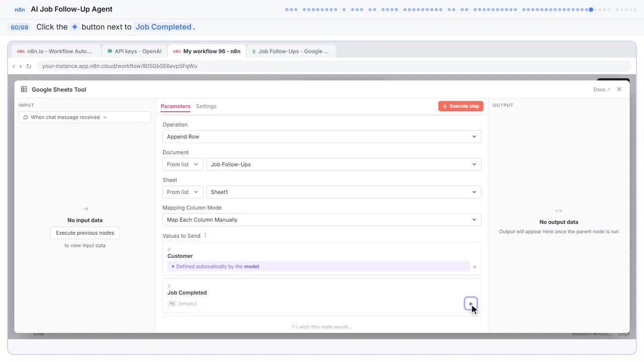Expand the Job Follow-Ups document dropdown
Viewport: 644px width, 362px height.
(x=344, y=164)
